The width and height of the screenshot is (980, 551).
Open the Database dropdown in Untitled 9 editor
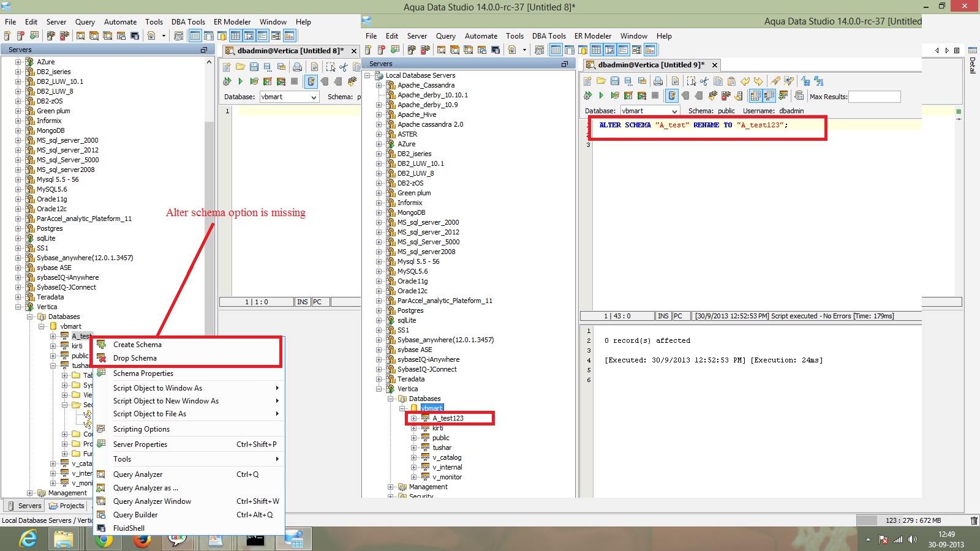(x=674, y=111)
